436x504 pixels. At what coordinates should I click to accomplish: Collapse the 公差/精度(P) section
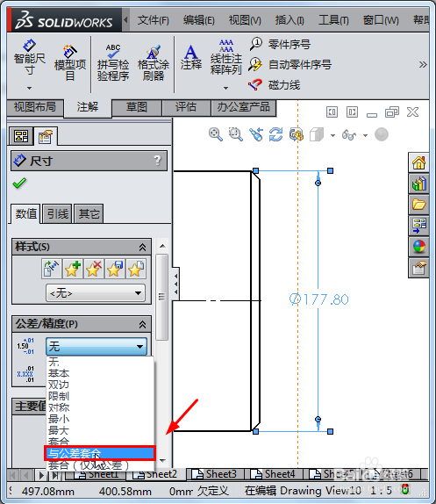(142, 325)
